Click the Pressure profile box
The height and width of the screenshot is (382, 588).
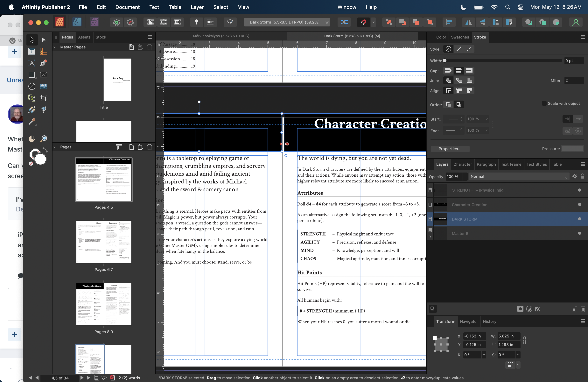(x=572, y=149)
